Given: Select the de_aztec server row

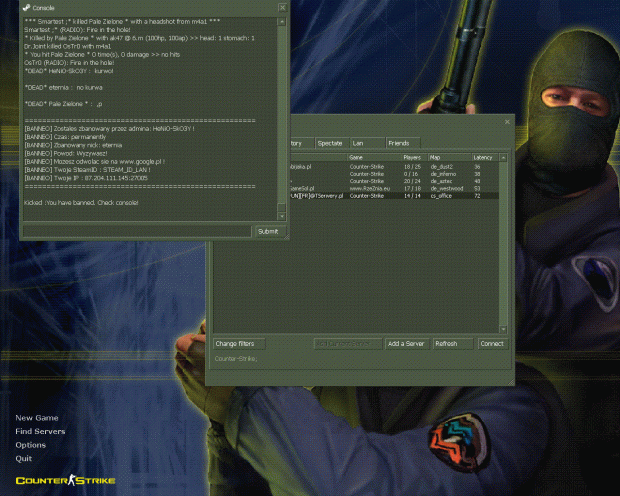Looking at the screenshot, I should point(394,181).
